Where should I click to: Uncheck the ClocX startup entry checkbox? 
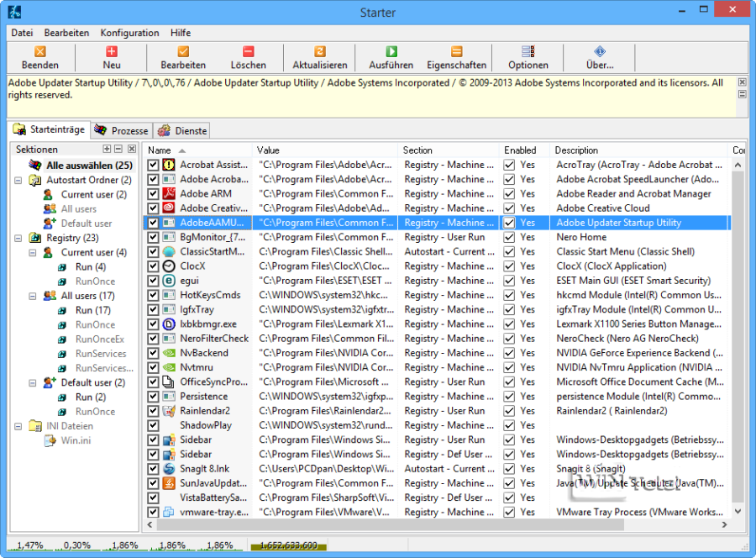pos(153,266)
